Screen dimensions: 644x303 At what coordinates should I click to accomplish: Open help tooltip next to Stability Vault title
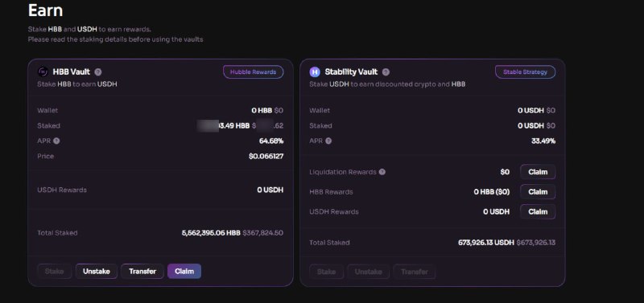click(x=386, y=72)
